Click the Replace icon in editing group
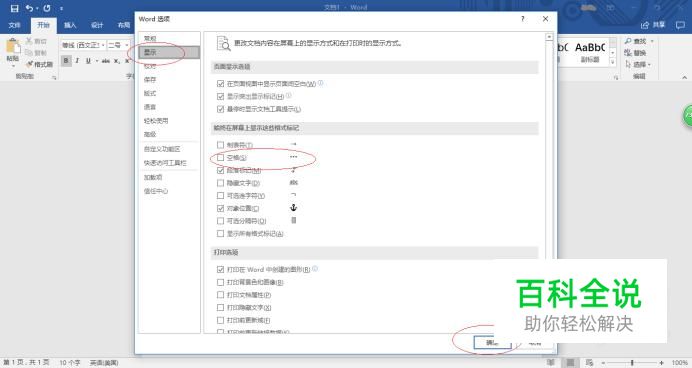 click(628, 53)
